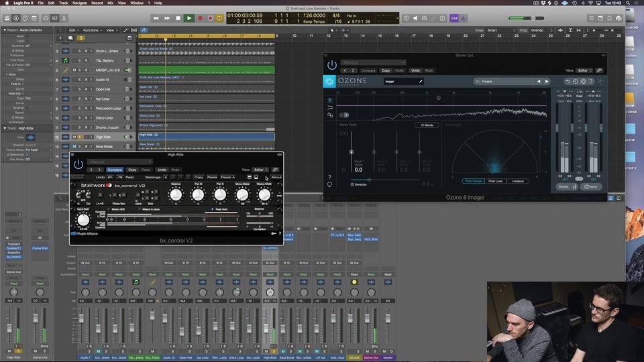Click the Ozone undo arrow icon
Viewport: 644px width, 362px height.
[x=568, y=81]
